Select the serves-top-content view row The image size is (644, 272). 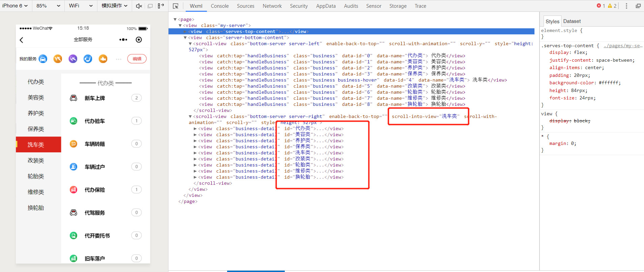click(x=351, y=32)
